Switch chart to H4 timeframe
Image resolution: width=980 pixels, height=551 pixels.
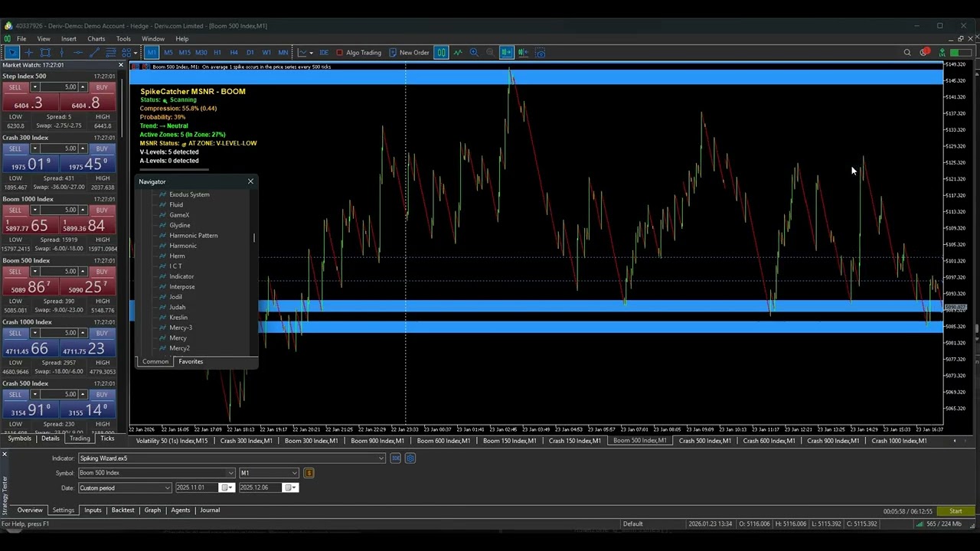point(234,53)
